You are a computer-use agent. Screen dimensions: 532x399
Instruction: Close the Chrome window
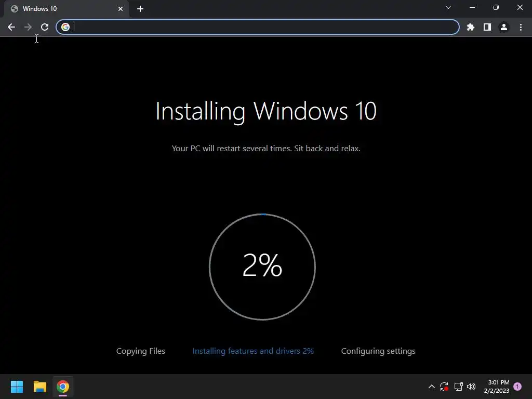pos(520,7)
